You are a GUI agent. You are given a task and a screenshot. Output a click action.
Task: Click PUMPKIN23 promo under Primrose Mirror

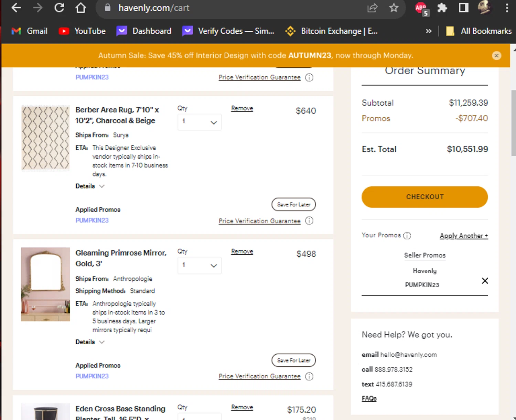pos(92,376)
